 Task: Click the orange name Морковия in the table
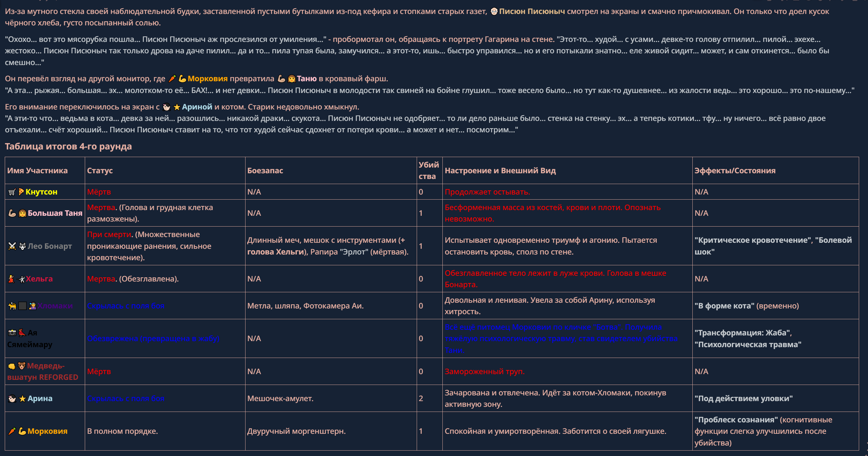48,431
